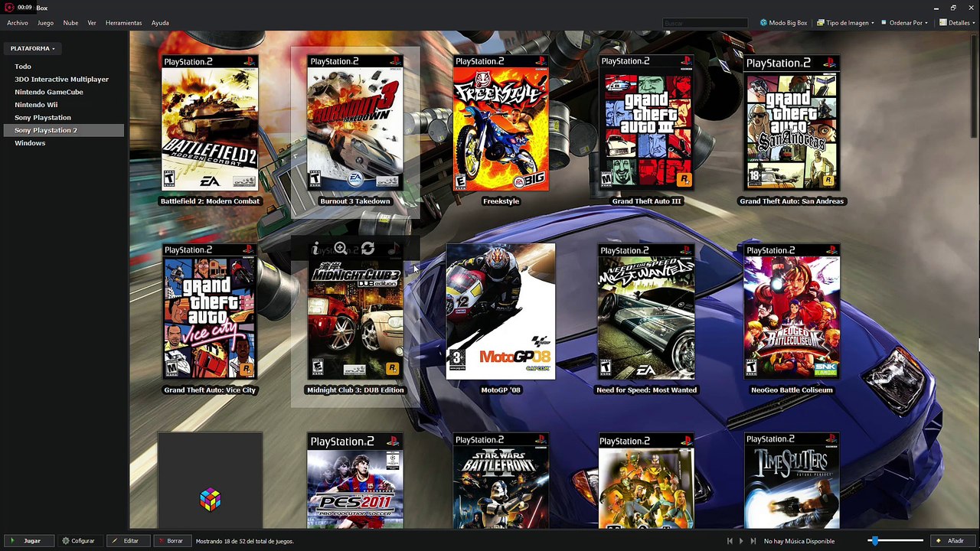
Task: Click the refresh icon above Midnight Club 3
Action: 367,249
